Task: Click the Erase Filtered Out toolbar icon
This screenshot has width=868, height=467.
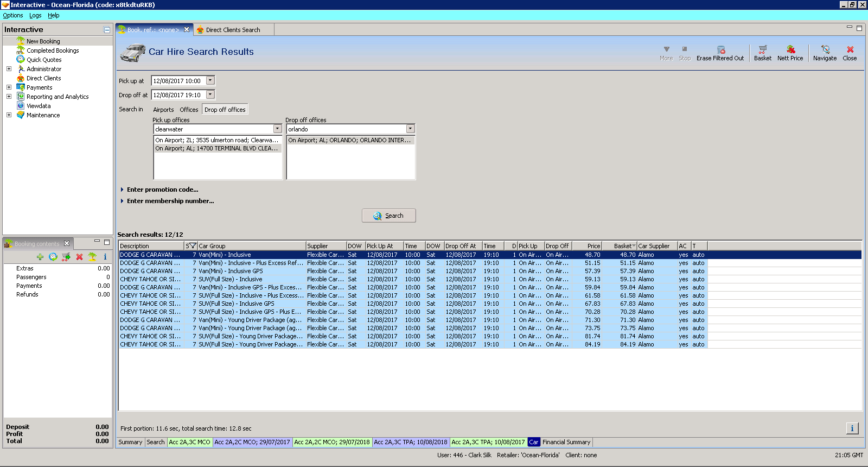Action: 720,50
